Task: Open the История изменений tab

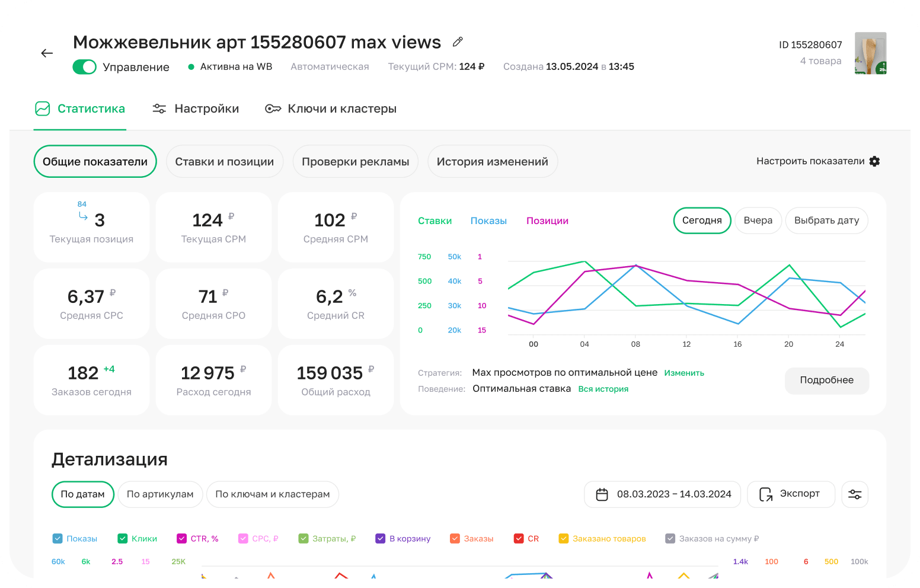Action: pos(492,162)
